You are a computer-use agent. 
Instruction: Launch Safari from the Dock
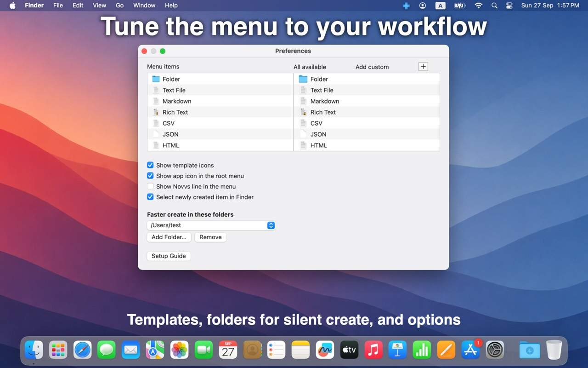point(83,350)
